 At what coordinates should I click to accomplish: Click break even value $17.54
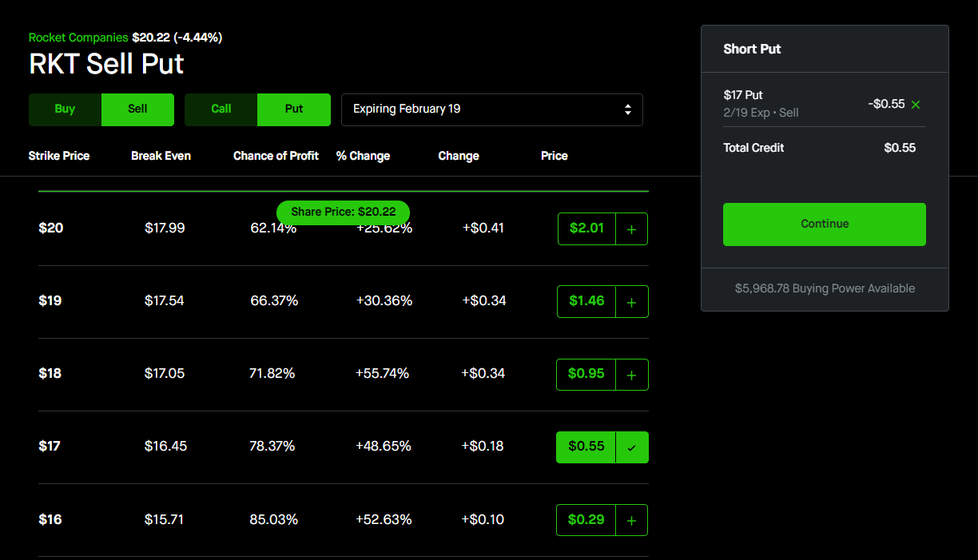pos(165,301)
